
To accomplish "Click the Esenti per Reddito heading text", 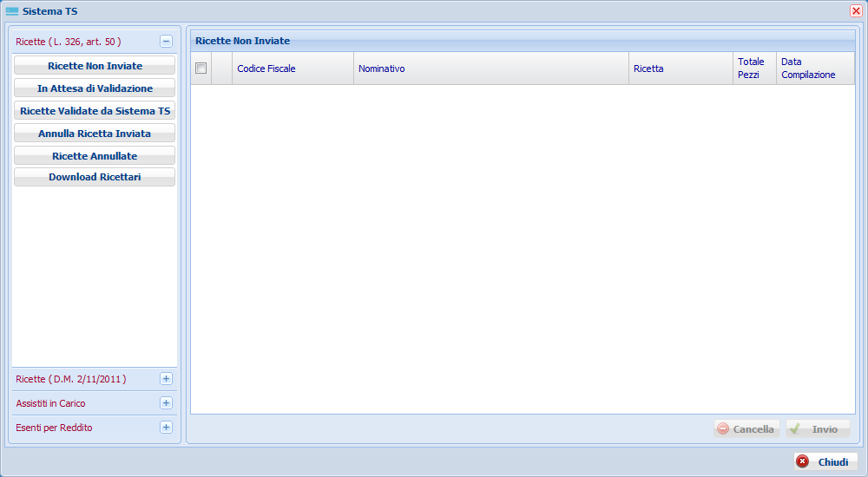I will tap(54, 428).
